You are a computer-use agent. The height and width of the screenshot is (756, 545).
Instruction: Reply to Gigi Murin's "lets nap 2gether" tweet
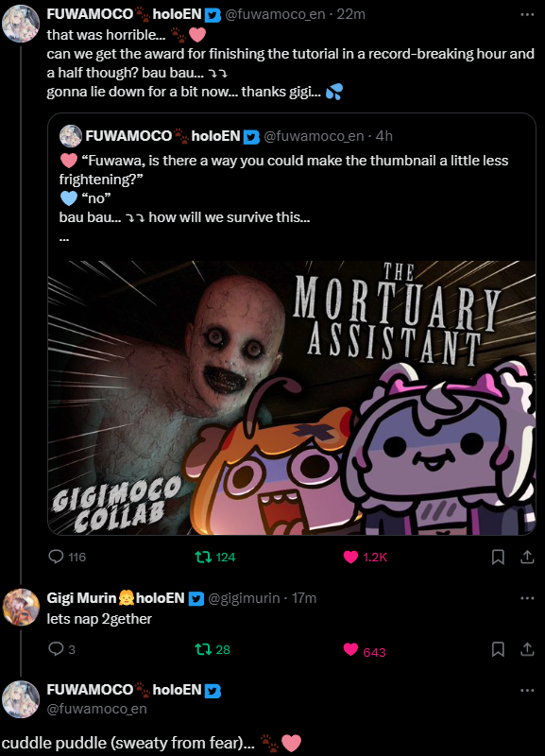point(61,649)
